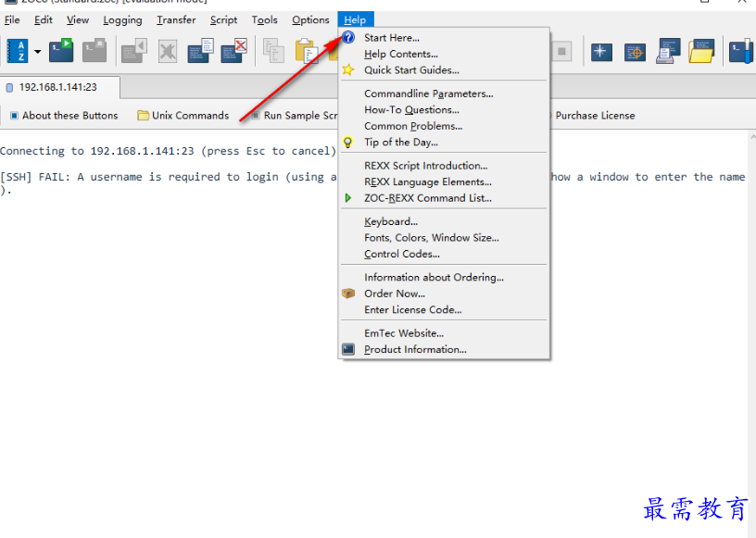Click the About these Buttons small icon
This screenshot has width=756, height=538.
pos(14,115)
